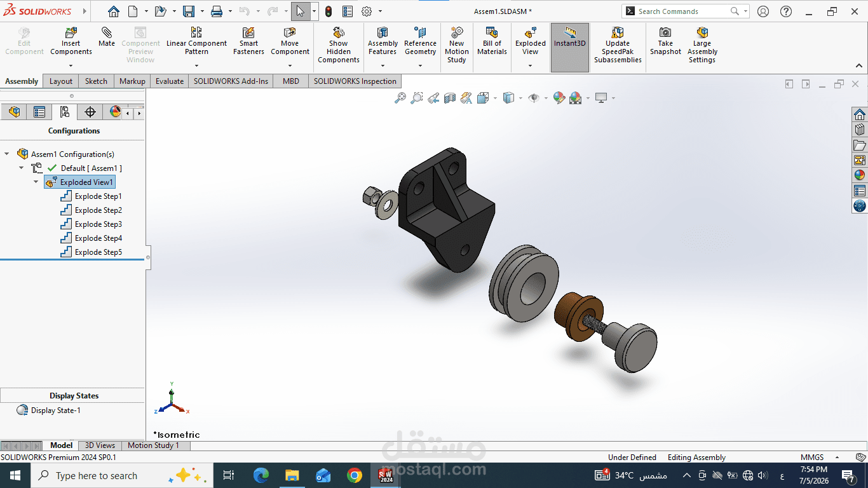Expand the Linear Component Pattern dropdown arrow
This screenshot has height=488, width=868.
(x=197, y=65)
